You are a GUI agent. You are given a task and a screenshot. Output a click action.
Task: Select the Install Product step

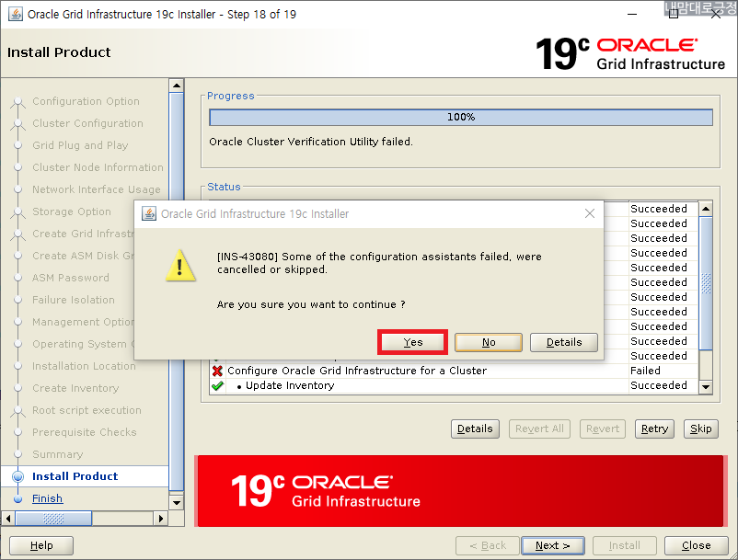coord(75,476)
